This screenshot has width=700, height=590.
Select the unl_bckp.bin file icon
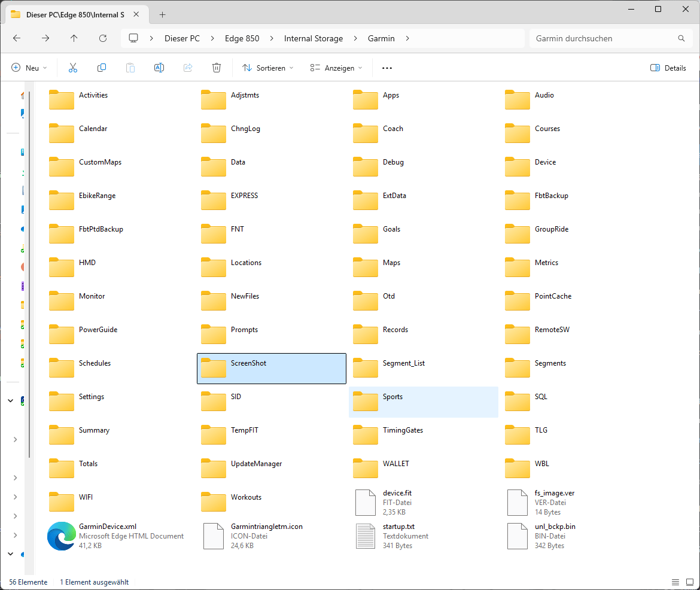click(x=518, y=536)
